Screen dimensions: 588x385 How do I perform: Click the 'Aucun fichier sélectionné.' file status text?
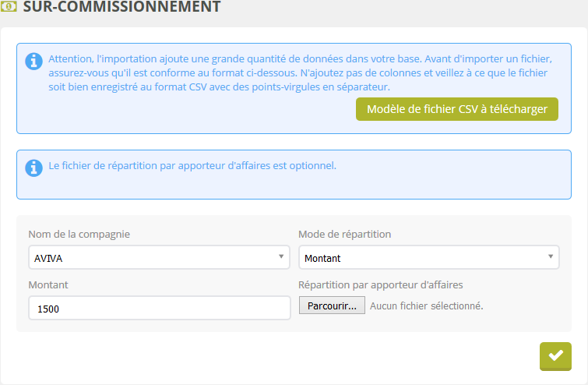coord(427,306)
